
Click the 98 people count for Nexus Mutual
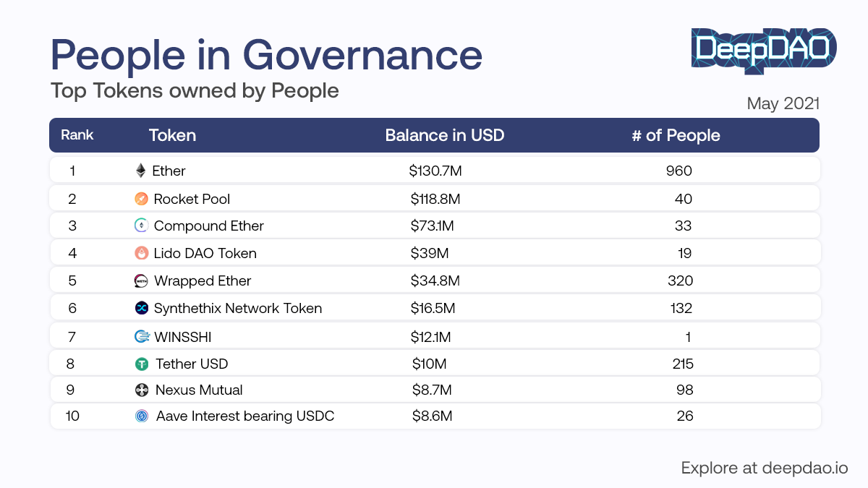[x=684, y=390]
